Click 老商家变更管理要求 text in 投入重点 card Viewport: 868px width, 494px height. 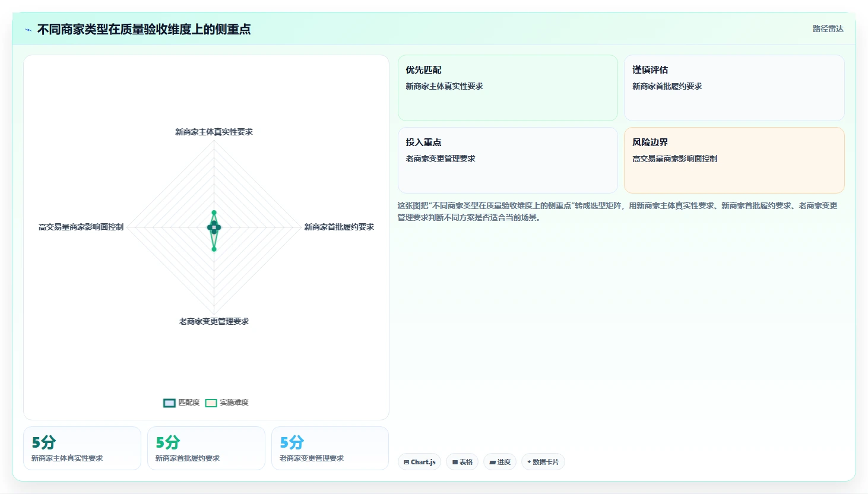click(441, 159)
